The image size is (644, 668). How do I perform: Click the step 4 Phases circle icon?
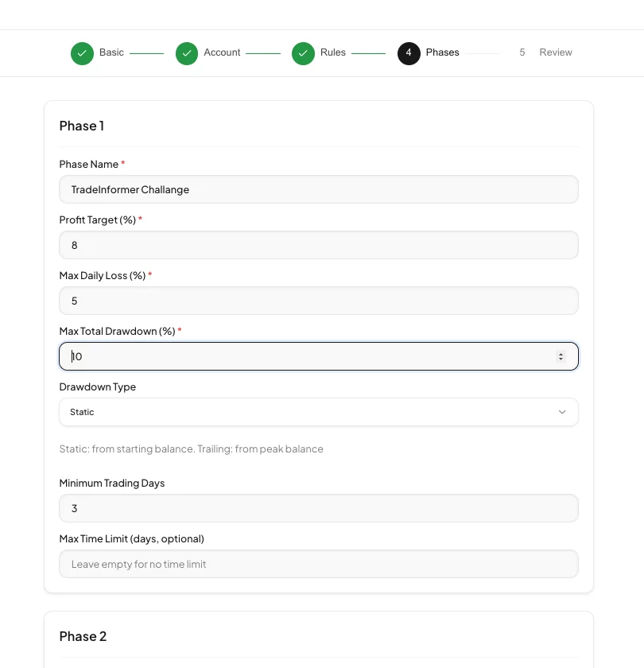(x=409, y=53)
